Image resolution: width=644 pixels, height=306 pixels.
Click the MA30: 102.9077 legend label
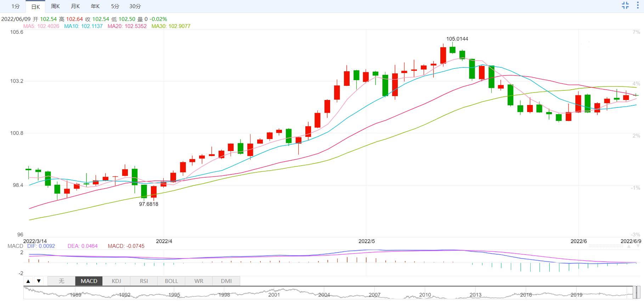(171, 26)
